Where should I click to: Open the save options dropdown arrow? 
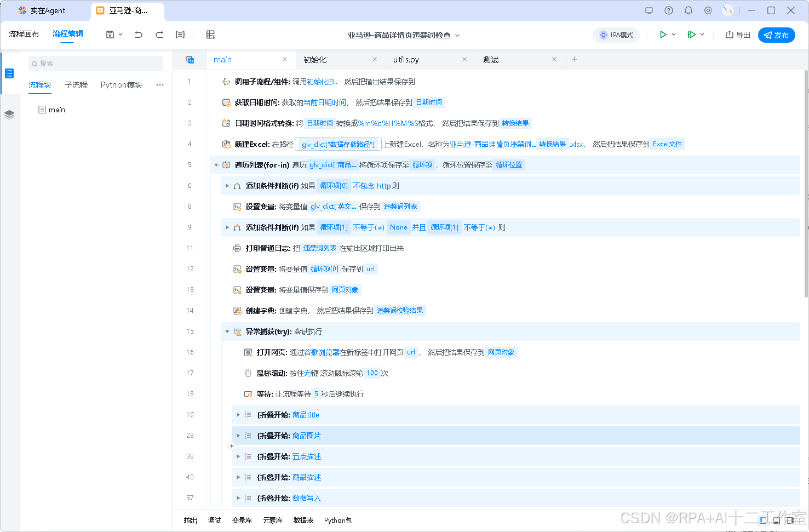pos(121,35)
